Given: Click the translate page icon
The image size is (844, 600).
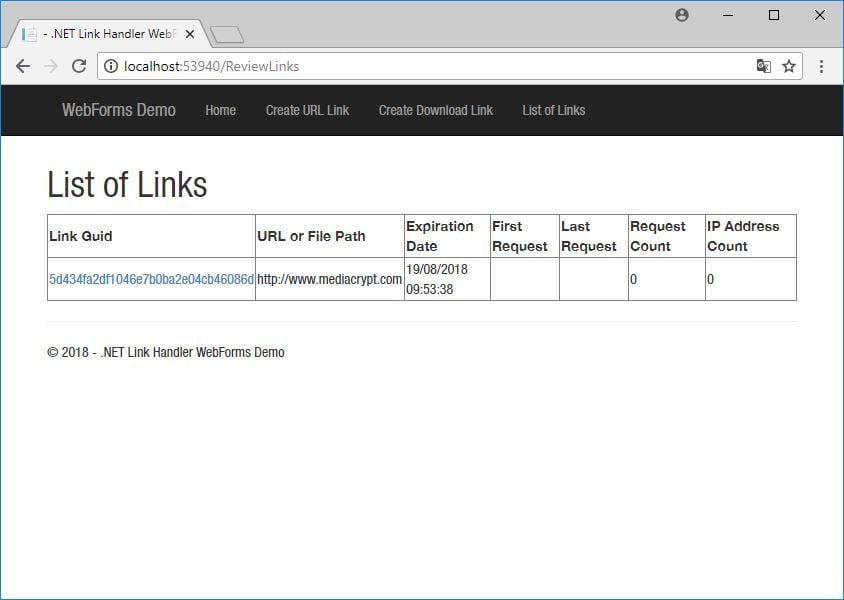Looking at the screenshot, I should (x=763, y=66).
